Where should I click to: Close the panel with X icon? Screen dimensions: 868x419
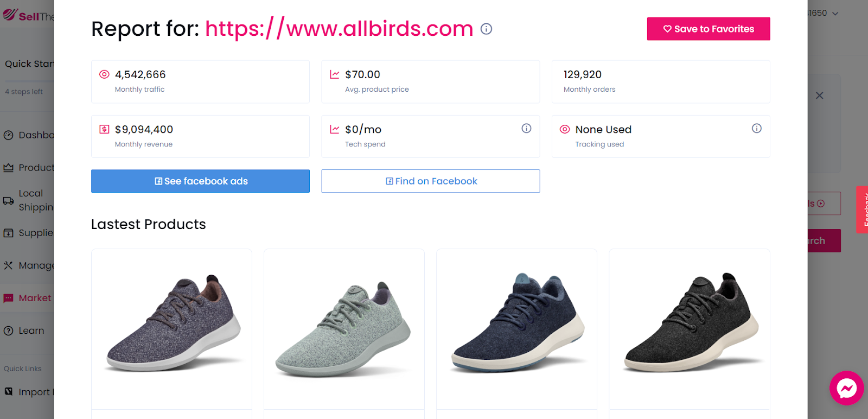coord(819,96)
